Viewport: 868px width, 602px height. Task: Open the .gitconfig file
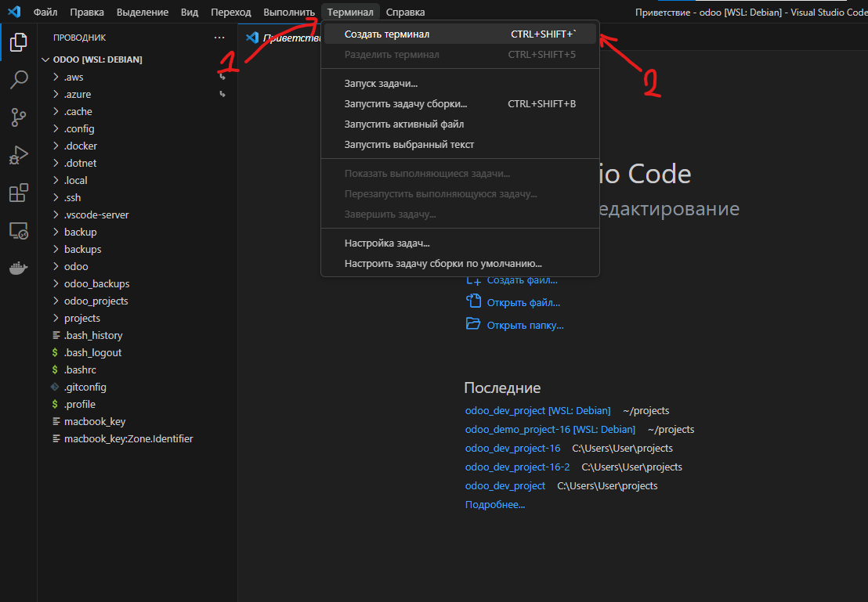[85, 387]
